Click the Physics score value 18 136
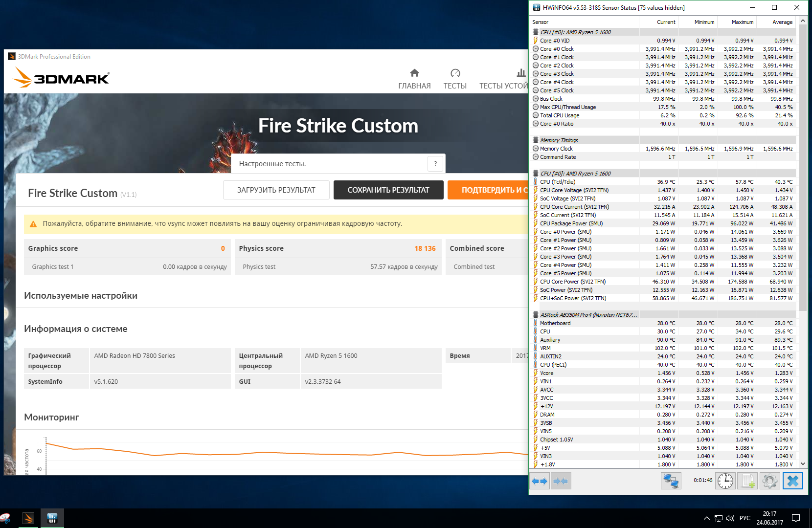 (425, 248)
